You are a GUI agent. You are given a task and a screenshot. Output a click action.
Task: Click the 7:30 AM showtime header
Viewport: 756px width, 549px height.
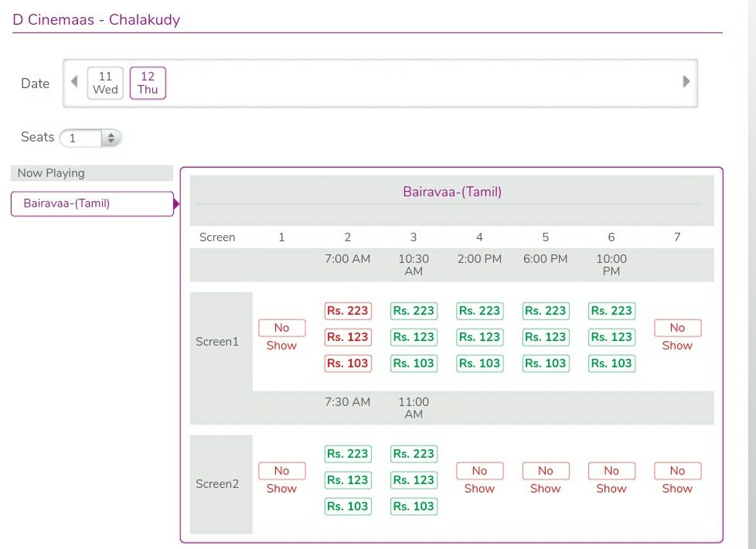(348, 402)
